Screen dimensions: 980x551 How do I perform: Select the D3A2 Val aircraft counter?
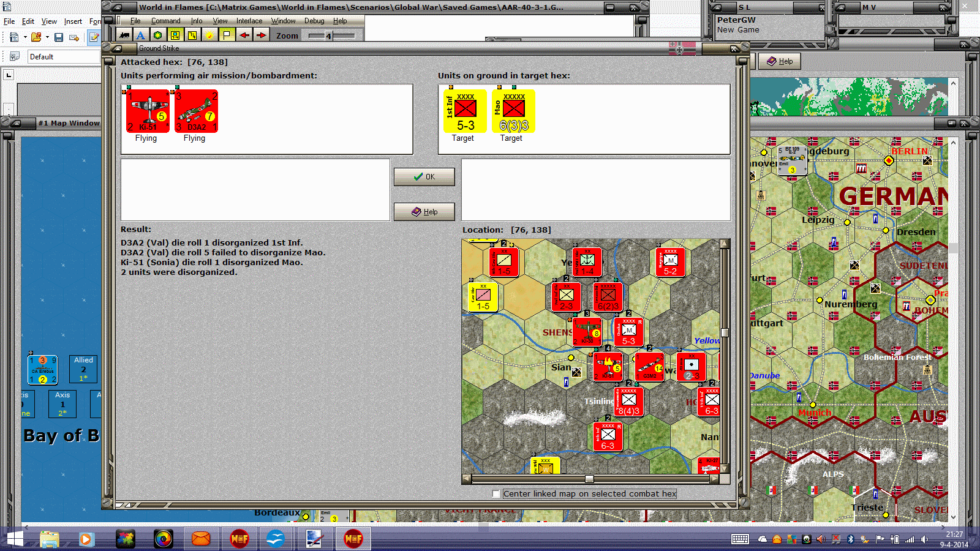click(x=196, y=111)
